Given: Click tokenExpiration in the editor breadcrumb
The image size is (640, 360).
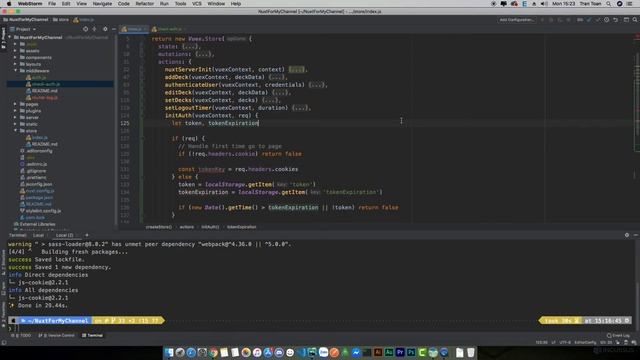Looking at the screenshot, I should [242, 227].
